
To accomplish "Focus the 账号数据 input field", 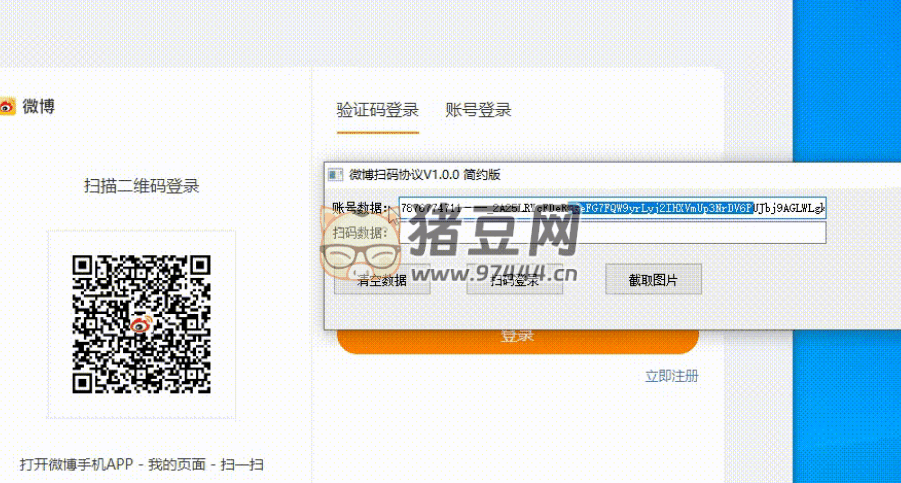I will point(611,208).
